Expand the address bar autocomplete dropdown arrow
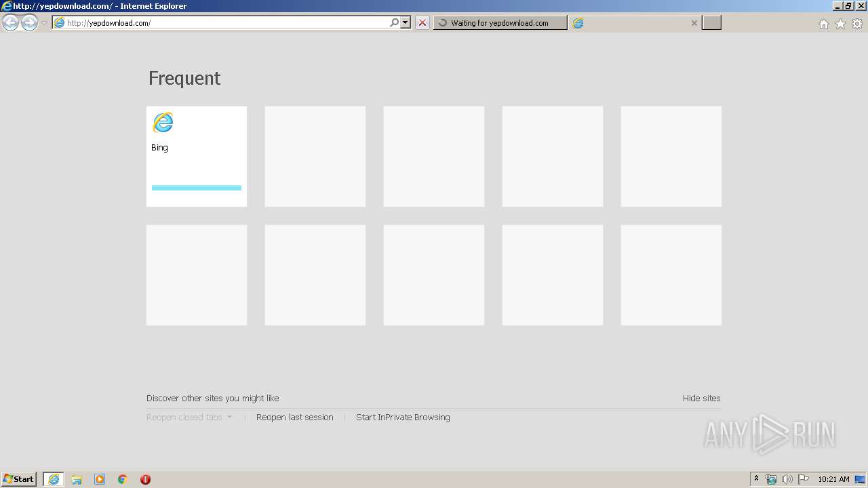Screen dimensions: 868x488 pos(406,22)
